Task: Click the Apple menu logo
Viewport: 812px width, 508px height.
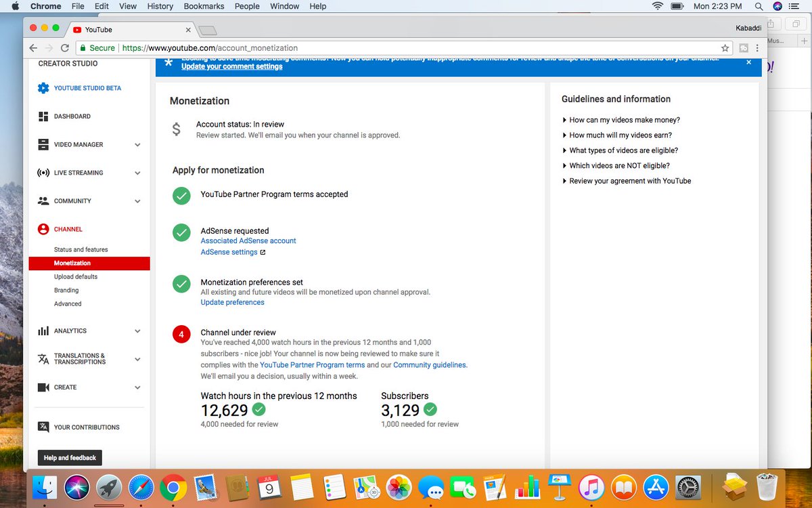Action: (14, 6)
